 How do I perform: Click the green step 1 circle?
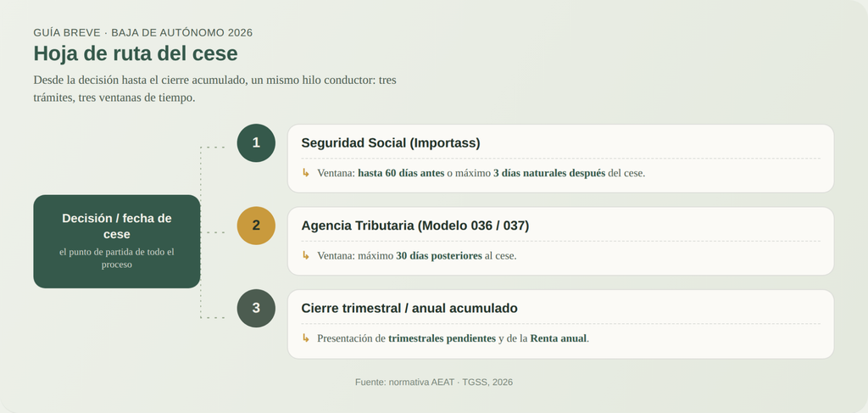[256, 142]
